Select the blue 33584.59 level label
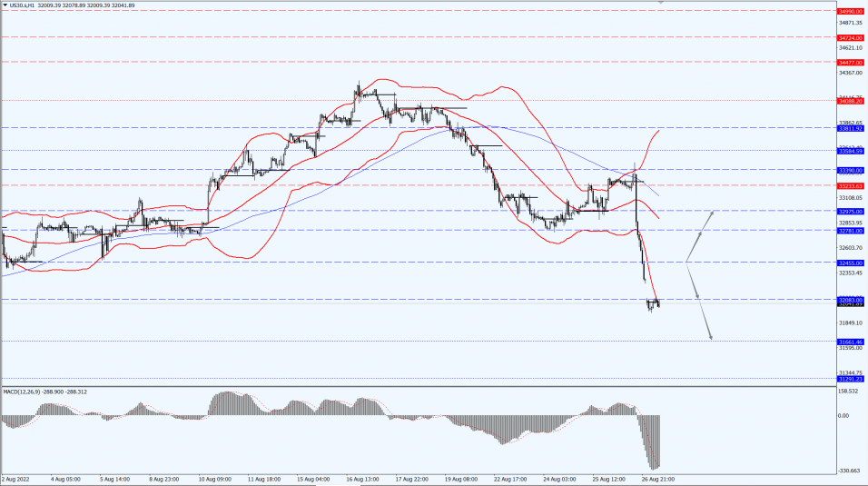The image size is (868, 486). pyautogui.click(x=850, y=151)
